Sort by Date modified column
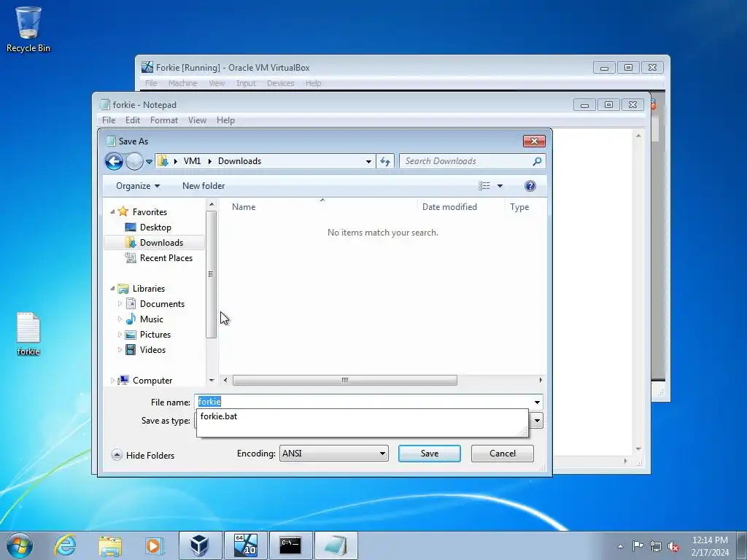Image resolution: width=747 pixels, height=560 pixels. [449, 206]
